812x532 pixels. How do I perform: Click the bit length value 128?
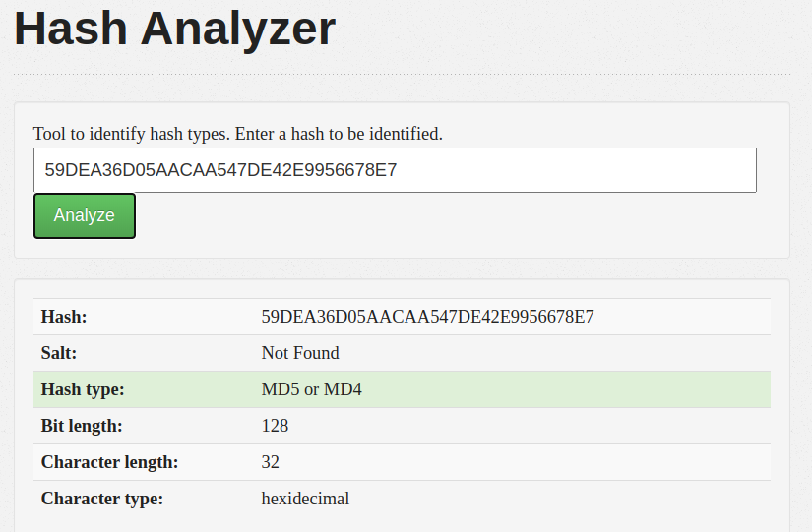point(275,426)
